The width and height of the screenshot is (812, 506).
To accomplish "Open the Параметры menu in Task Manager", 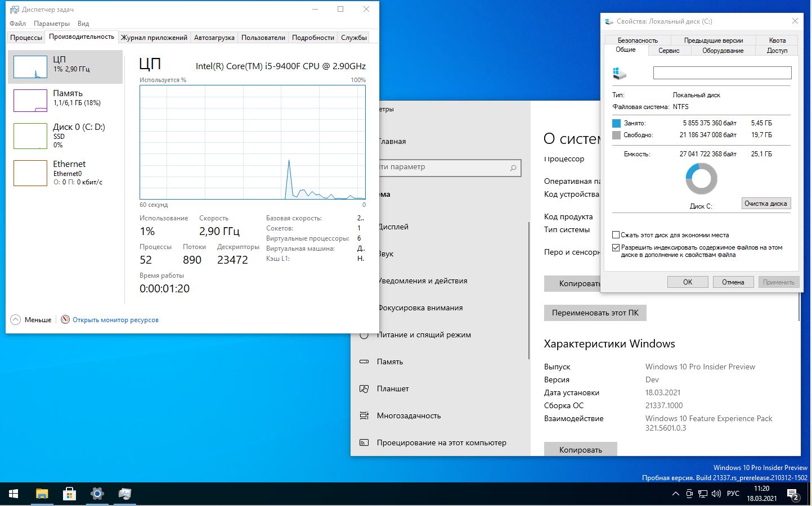I will [52, 24].
